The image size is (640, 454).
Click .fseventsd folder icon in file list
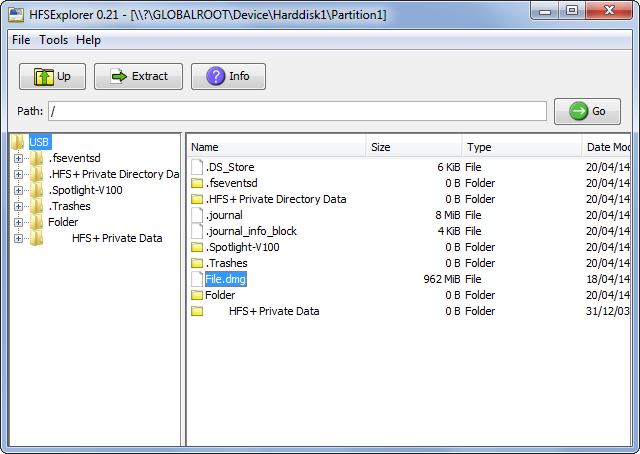[197, 183]
